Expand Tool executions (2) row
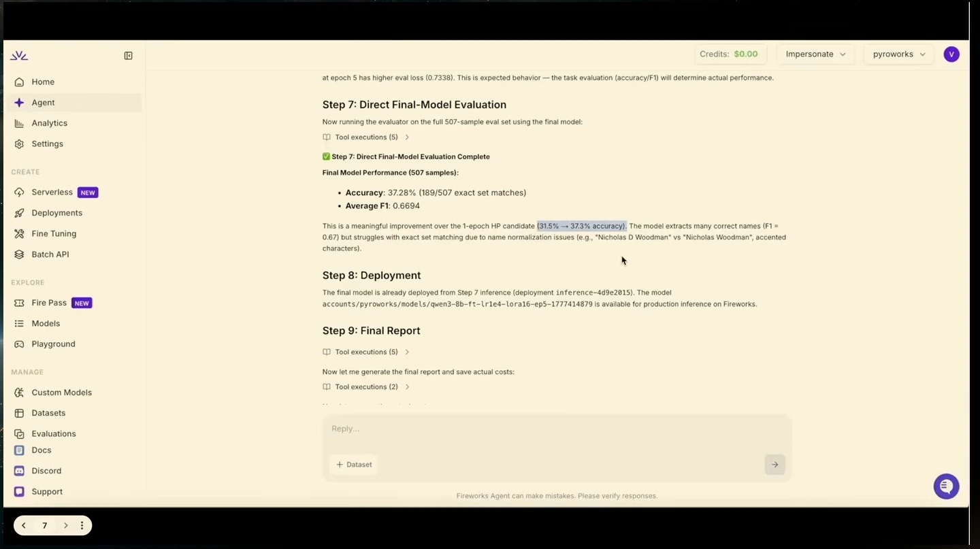The width and height of the screenshot is (980, 549). pos(366,387)
